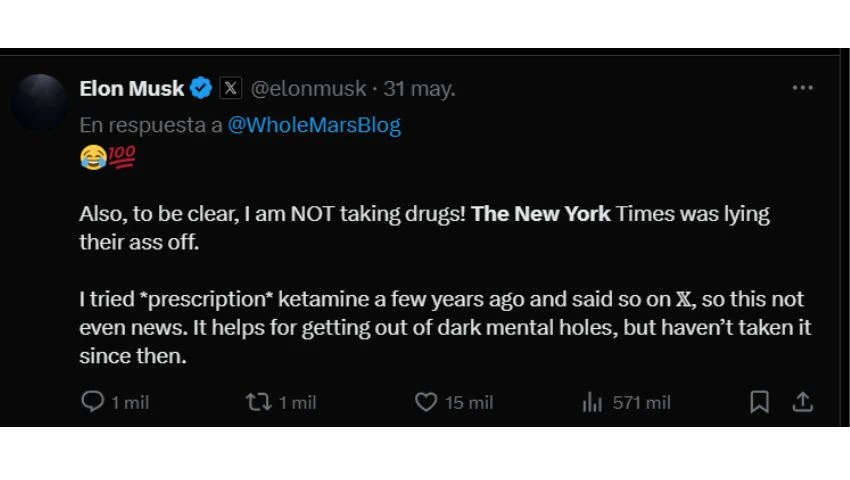The height and width of the screenshot is (480, 850).
Task: Like the tweet with the heart icon
Action: point(426,402)
